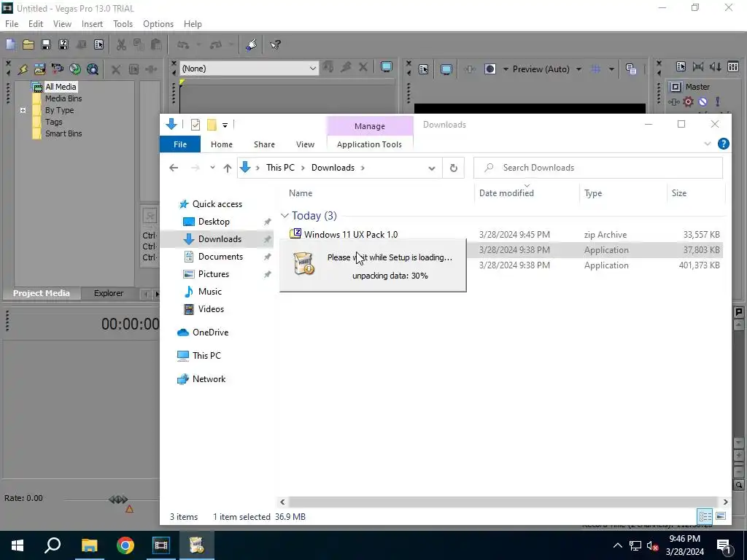Viewport: 747px width, 560px height.
Task: Select Windows 11 UX Pack 1.0 file
Action: tap(351, 235)
